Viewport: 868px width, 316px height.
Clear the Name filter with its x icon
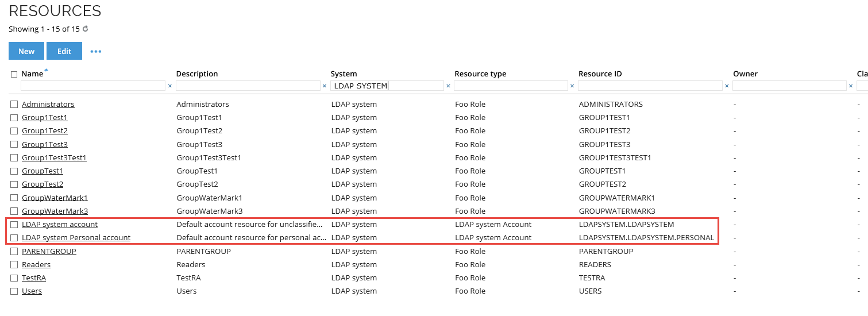tap(169, 86)
